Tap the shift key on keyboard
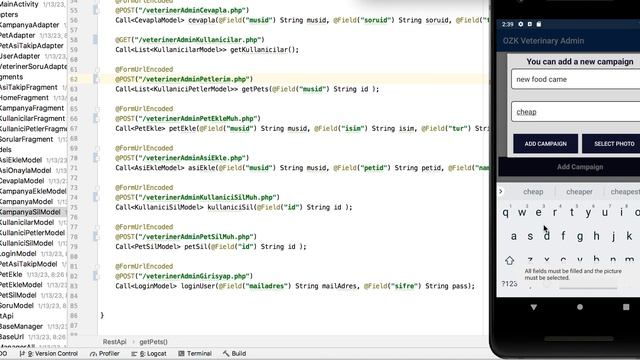640x360 pixels. [x=509, y=260]
